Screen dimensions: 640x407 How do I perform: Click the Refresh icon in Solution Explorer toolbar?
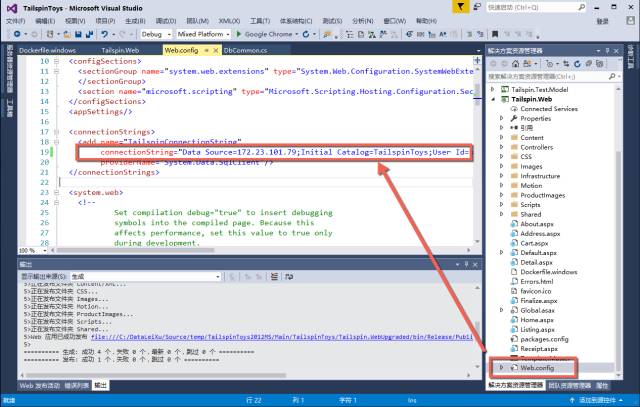[x=577, y=64]
